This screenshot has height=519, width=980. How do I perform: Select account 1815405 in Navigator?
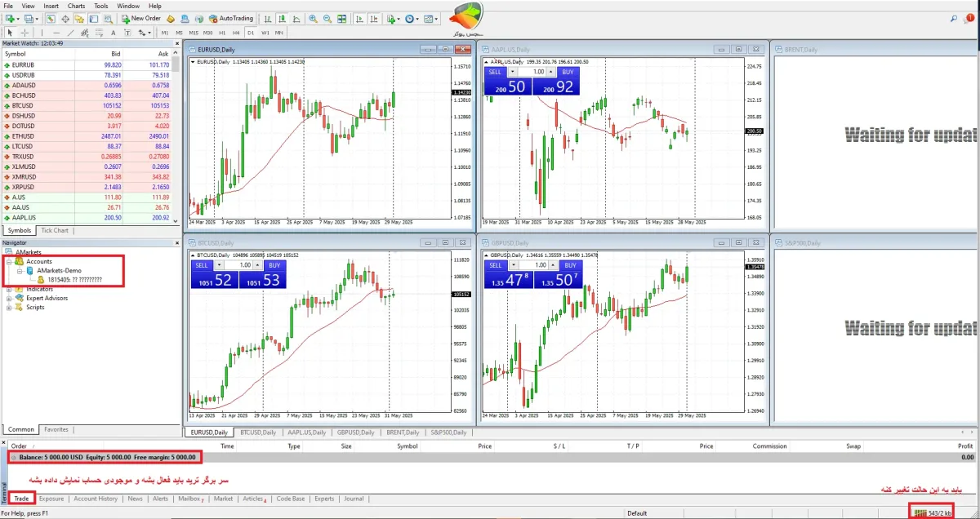[x=69, y=280]
